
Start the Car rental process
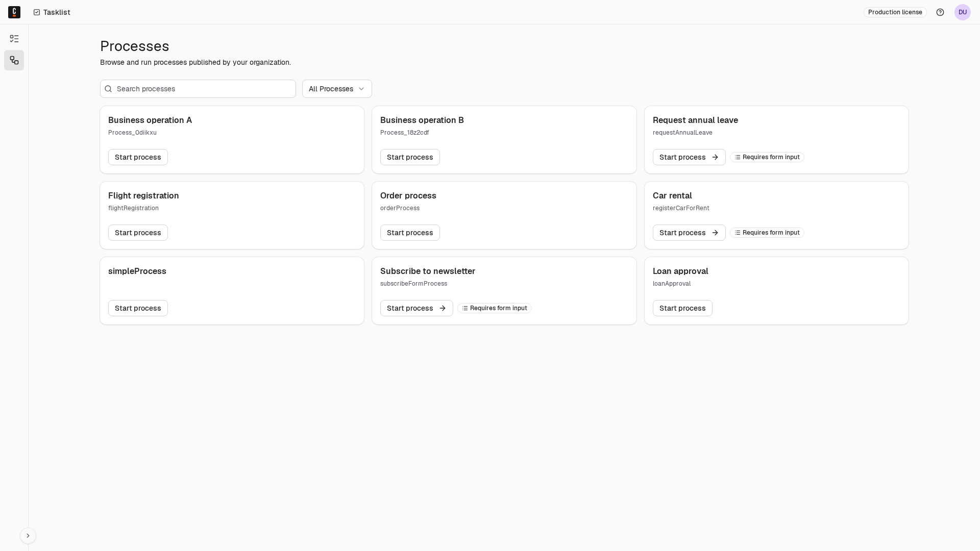(x=689, y=233)
